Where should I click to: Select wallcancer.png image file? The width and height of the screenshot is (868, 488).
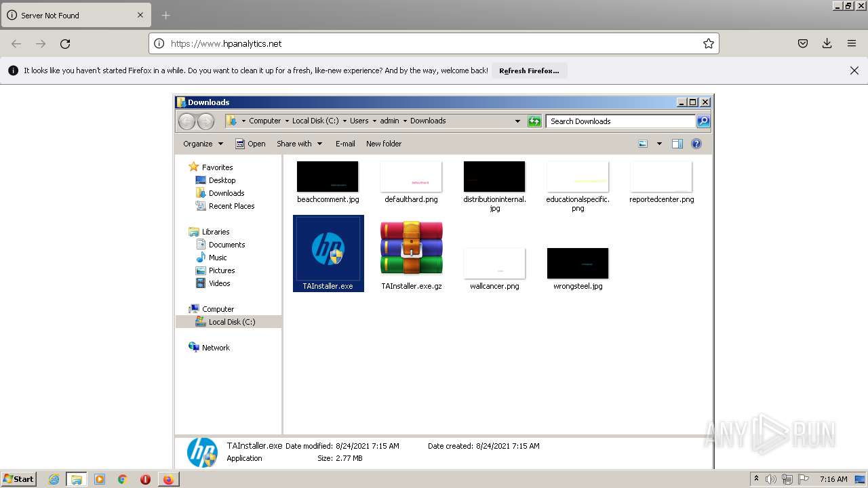(x=494, y=268)
